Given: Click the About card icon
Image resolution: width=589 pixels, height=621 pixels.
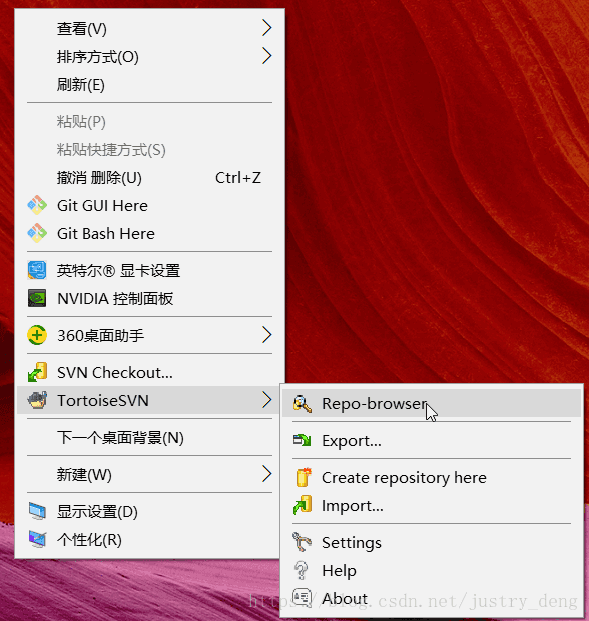Looking at the screenshot, I should click(x=302, y=597).
